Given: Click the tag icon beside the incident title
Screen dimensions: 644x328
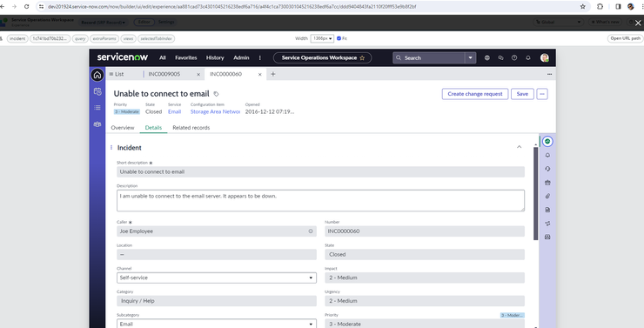Looking at the screenshot, I should click(x=216, y=94).
